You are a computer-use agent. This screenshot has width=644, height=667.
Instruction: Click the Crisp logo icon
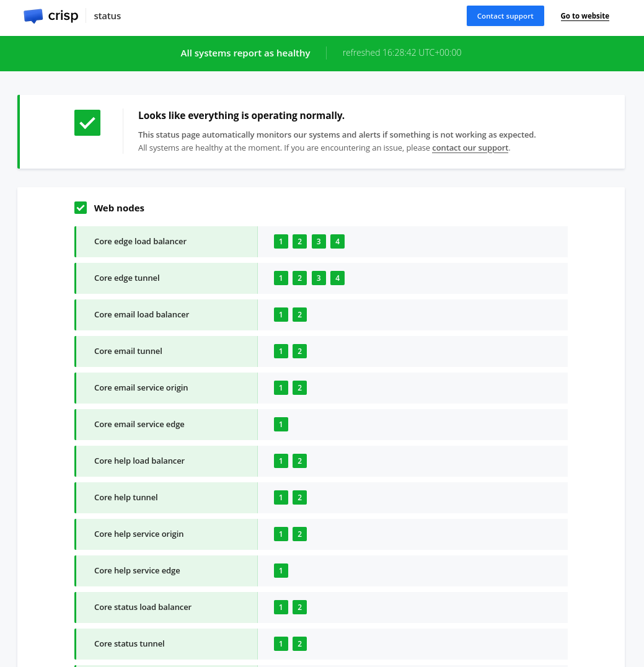[x=33, y=16]
